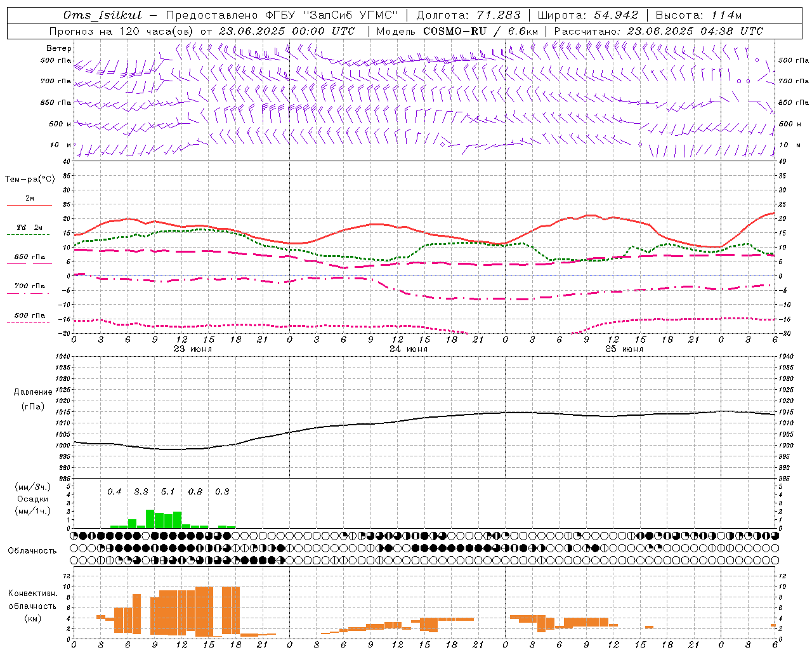Click the 3-hour precipitation total "0.4"
The width and height of the screenshot is (812, 650).
(114, 492)
